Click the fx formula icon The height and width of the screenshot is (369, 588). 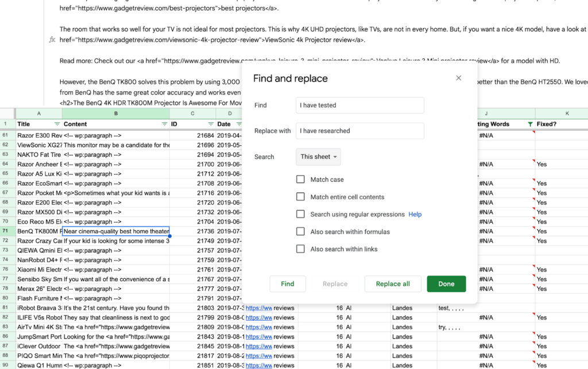52,40
